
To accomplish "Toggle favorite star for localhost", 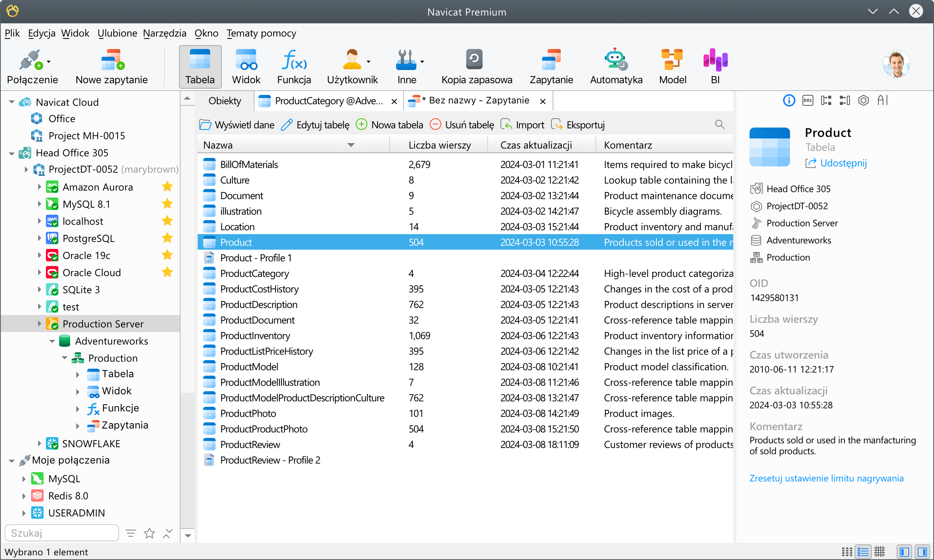I will tap(167, 221).
